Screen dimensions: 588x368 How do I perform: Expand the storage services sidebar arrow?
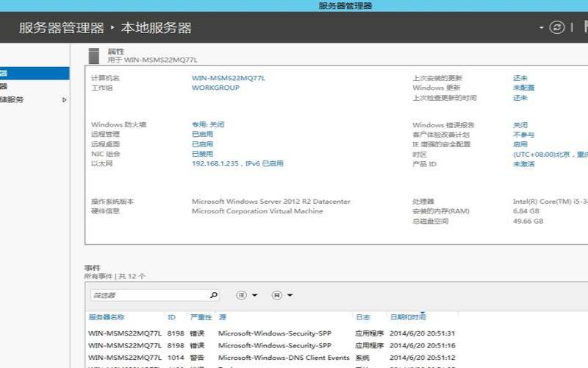click(65, 100)
